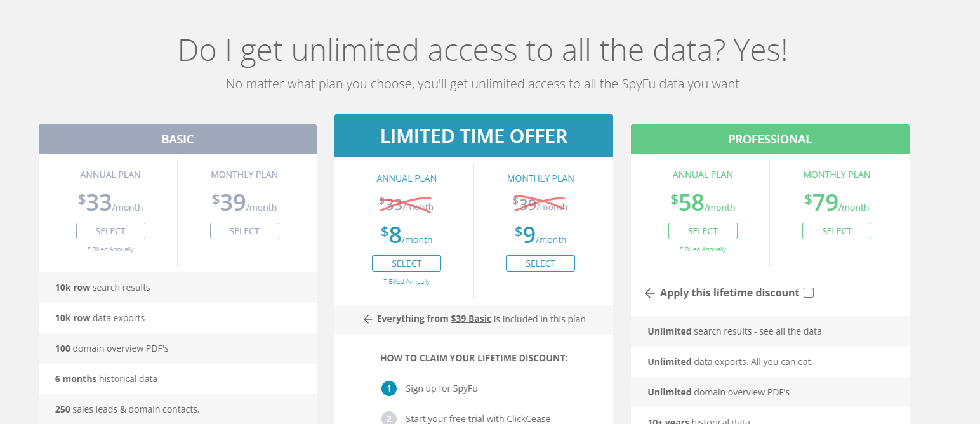This screenshot has width=980, height=424.
Task: Click the step 1 circle badge
Action: coord(389,388)
